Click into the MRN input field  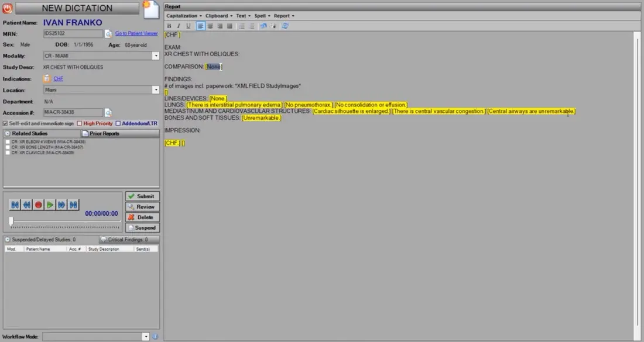[x=73, y=34]
